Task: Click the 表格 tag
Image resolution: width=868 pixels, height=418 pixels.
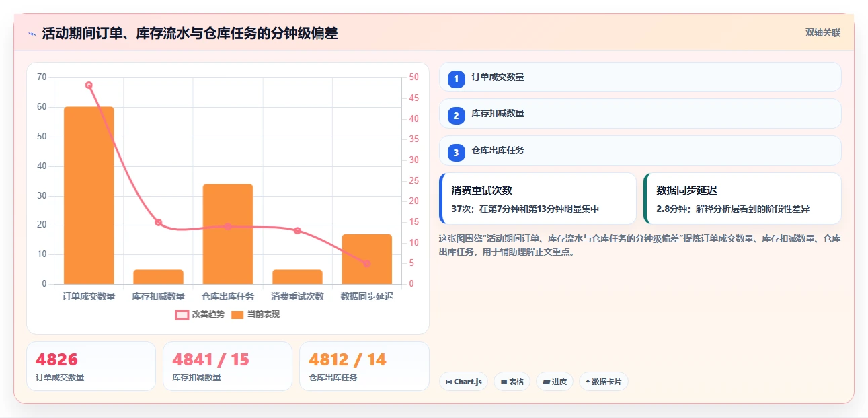Action: [512, 382]
